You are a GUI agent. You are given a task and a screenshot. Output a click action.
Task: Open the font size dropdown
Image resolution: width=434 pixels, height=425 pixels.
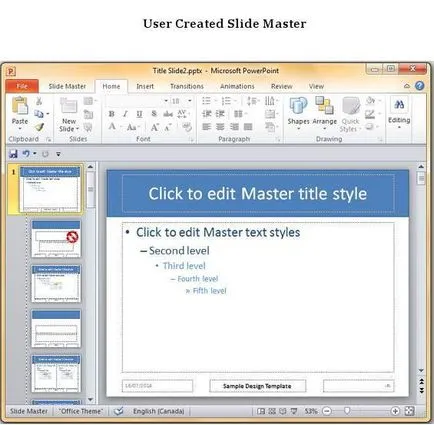coord(189,101)
